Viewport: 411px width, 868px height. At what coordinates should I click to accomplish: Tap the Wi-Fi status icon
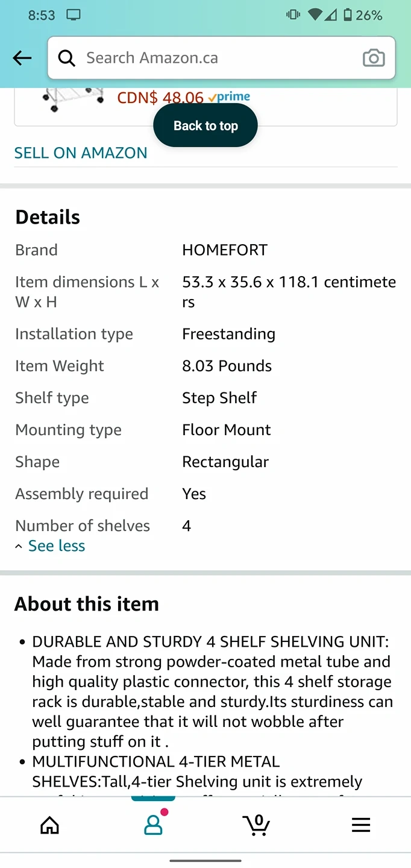point(314,15)
